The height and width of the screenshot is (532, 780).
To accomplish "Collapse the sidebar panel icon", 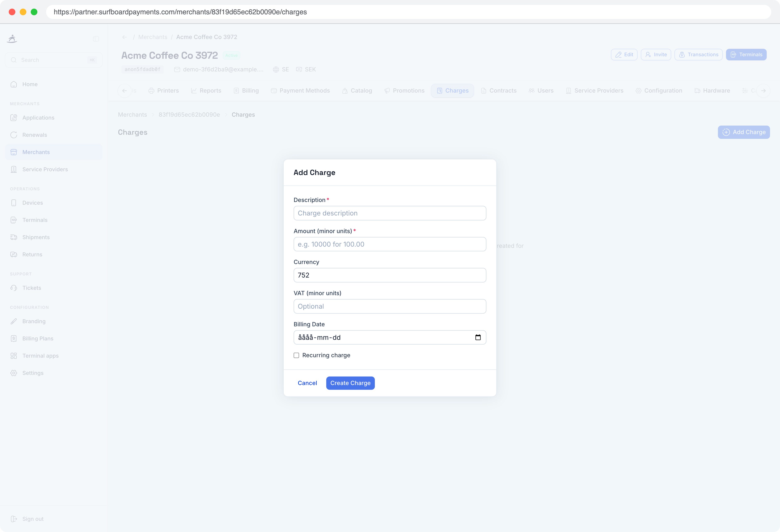I will [x=96, y=39].
